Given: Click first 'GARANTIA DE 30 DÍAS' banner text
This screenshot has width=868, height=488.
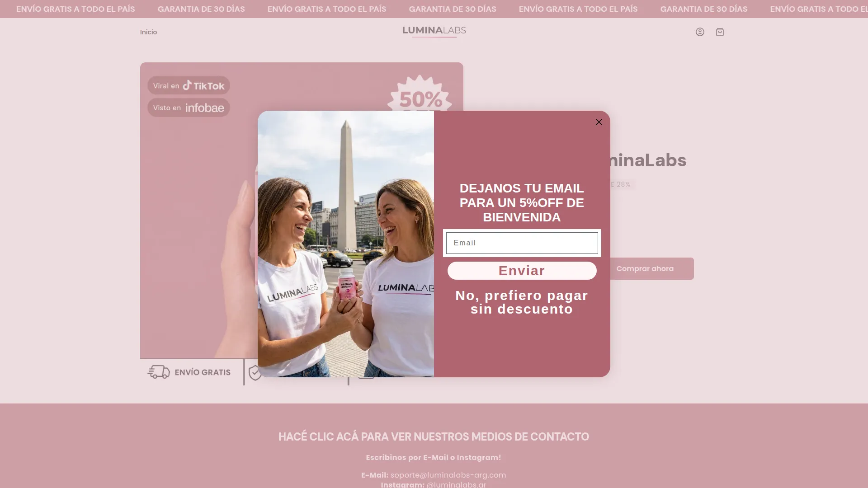Looking at the screenshot, I should click(201, 9).
